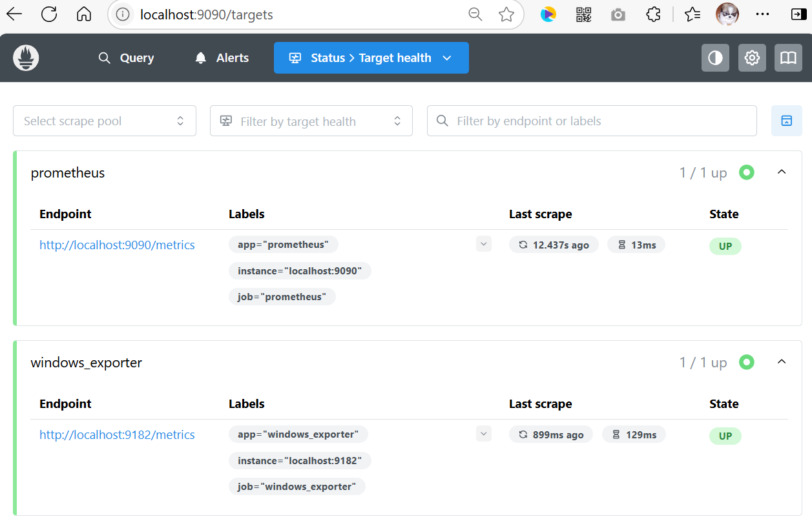Click the UP state badge for windows_exporter
This screenshot has width=812, height=519.
coord(725,436)
